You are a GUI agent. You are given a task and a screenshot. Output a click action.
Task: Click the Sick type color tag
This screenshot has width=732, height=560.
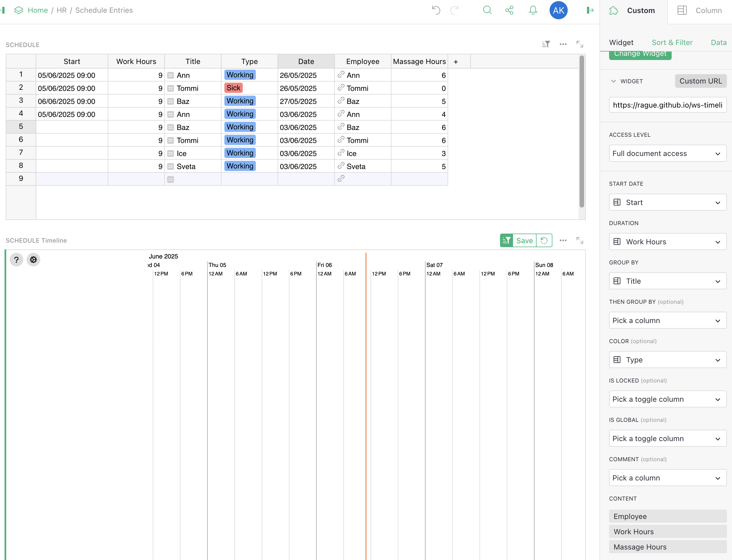click(233, 88)
